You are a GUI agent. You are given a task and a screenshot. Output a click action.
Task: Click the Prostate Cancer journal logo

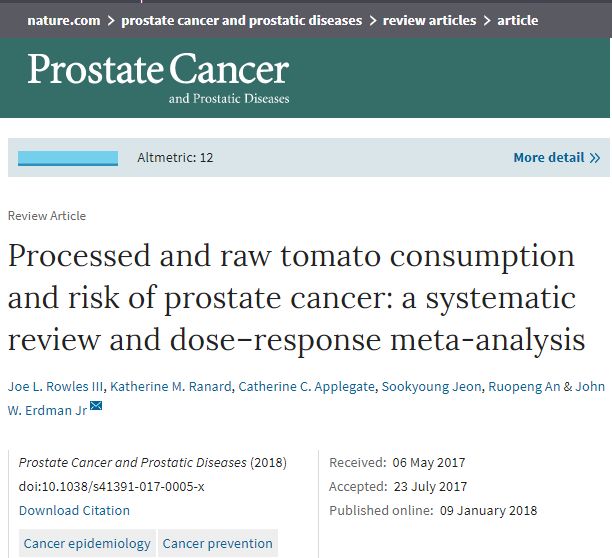pos(158,77)
